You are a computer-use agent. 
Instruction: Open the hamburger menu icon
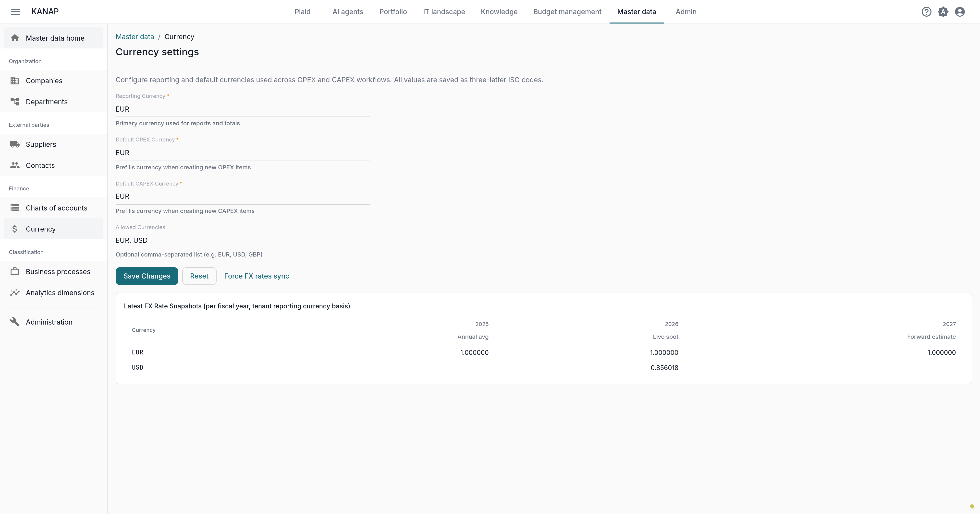click(16, 12)
